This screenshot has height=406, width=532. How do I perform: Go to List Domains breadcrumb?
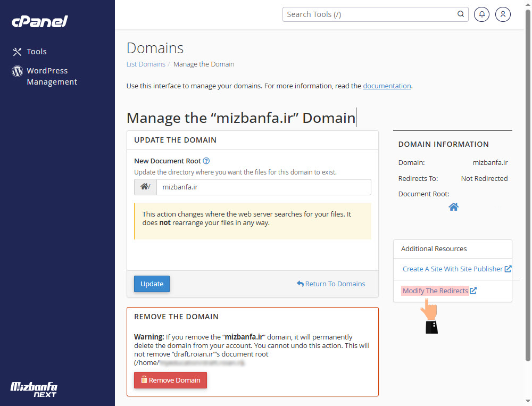[146, 64]
